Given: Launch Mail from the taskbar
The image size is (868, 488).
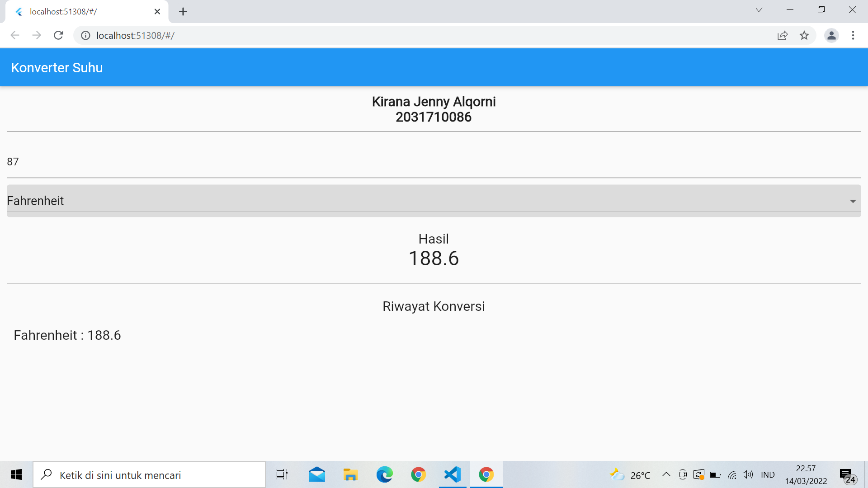Looking at the screenshot, I should (x=316, y=474).
